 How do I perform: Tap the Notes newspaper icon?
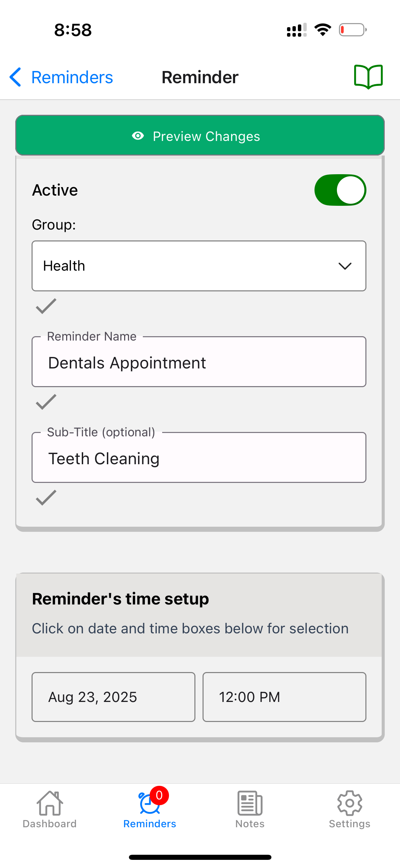[250, 803]
